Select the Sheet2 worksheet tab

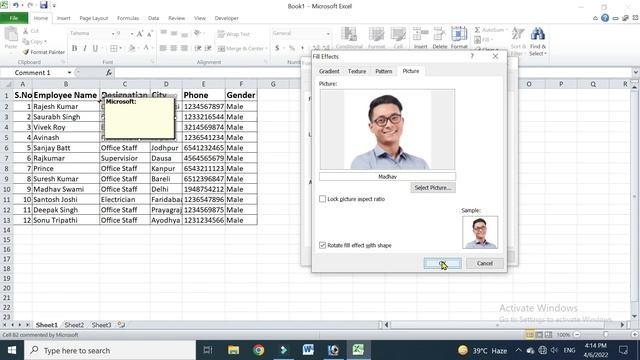coord(74,325)
